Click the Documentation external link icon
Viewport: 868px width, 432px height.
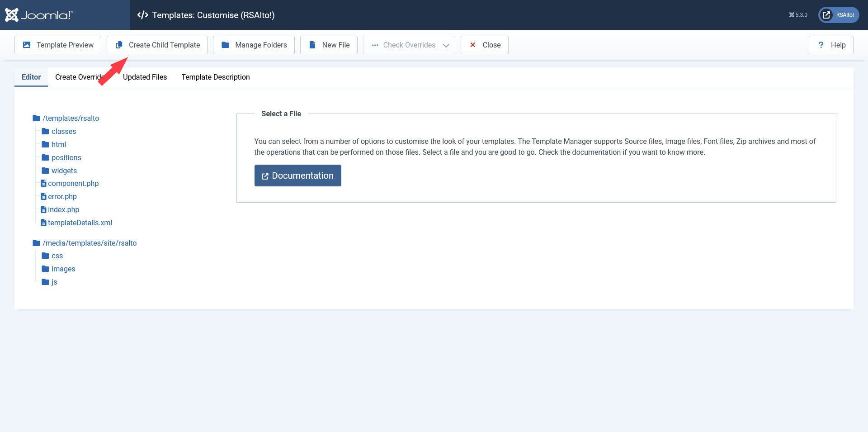click(x=265, y=176)
